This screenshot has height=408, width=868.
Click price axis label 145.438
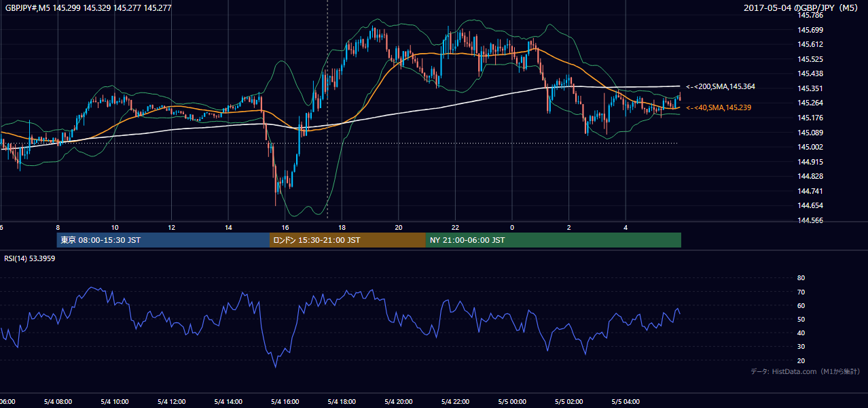(x=810, y=73)
